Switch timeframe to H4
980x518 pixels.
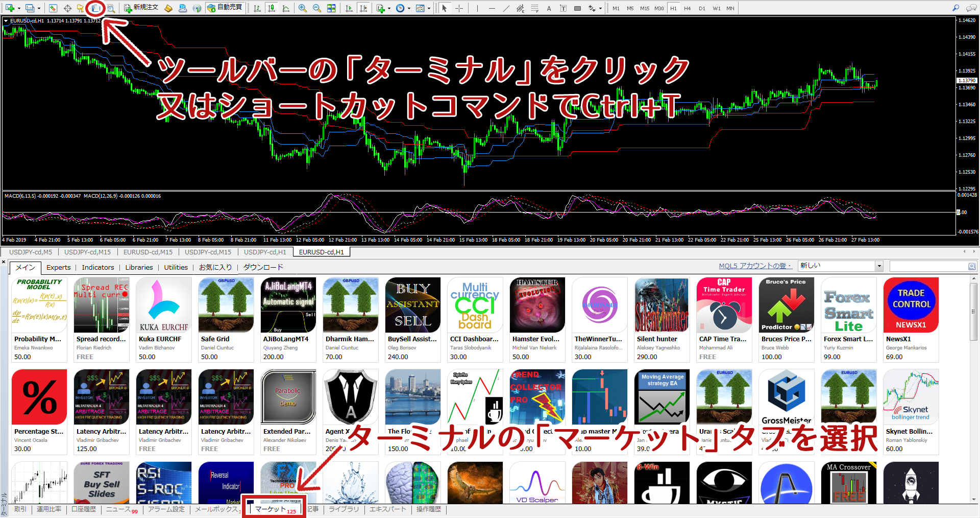pos(688,8)
